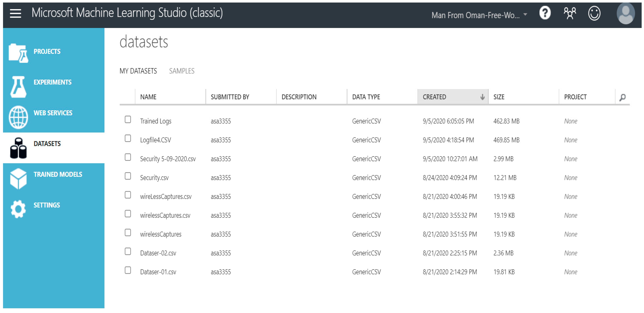Screen dimensions: 644x313
Task: Select the Logfile4.CSV row checkbox
Action: 128,138
